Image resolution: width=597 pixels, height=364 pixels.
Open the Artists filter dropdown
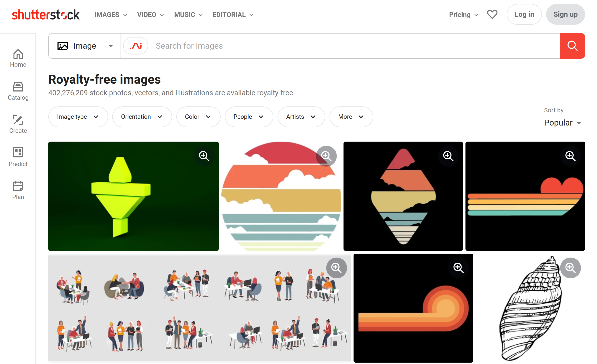tap(301, 117)
